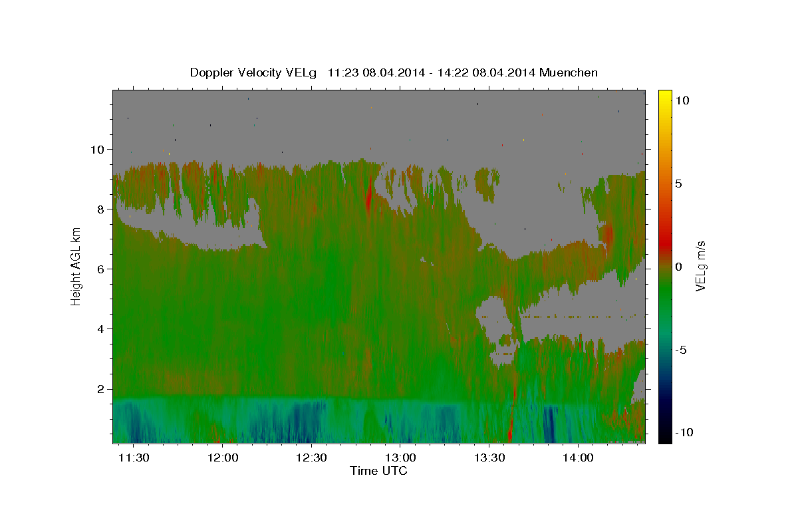Click the colorbar value -5 label

point(682,350)
